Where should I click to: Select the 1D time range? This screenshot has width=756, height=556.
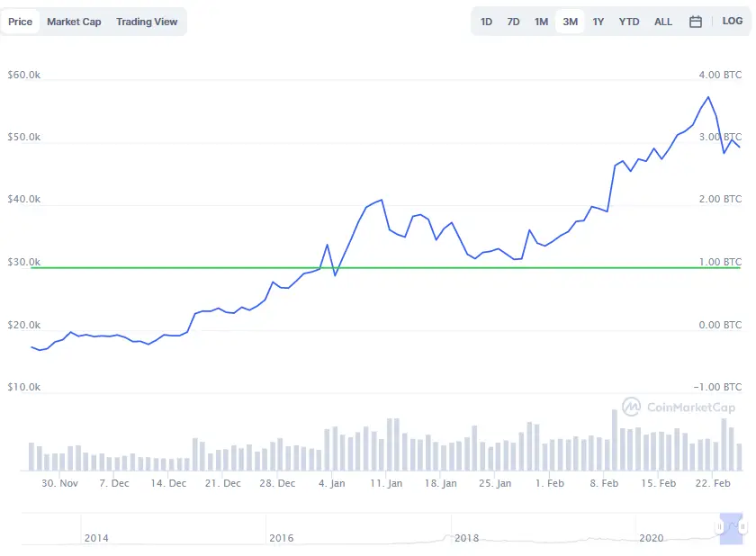486,22
